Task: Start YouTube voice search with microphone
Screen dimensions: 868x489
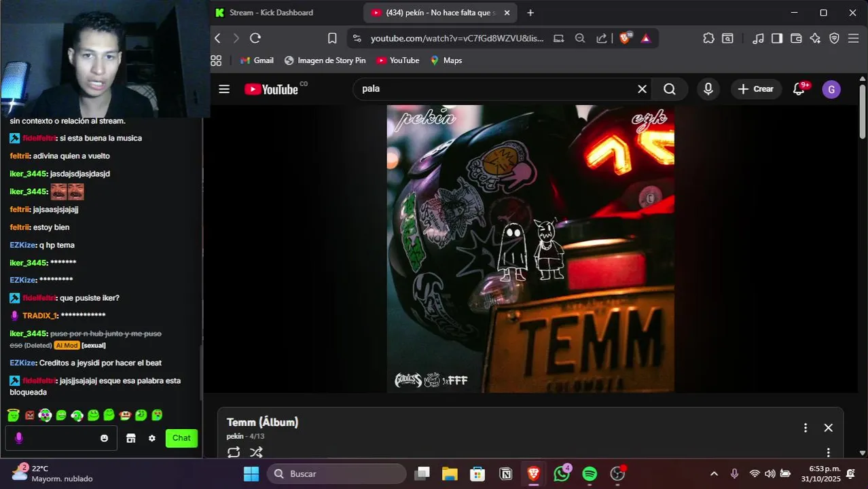Action: point(708,89)
